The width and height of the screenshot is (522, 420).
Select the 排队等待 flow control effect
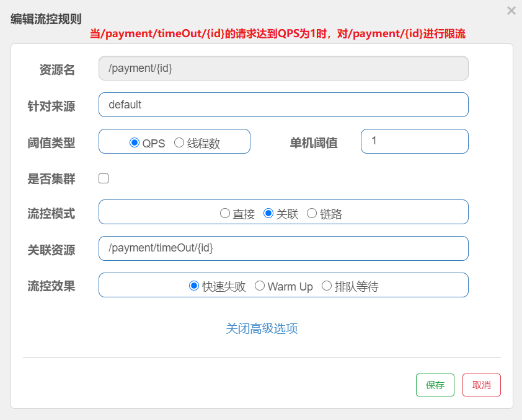(327, 286)
